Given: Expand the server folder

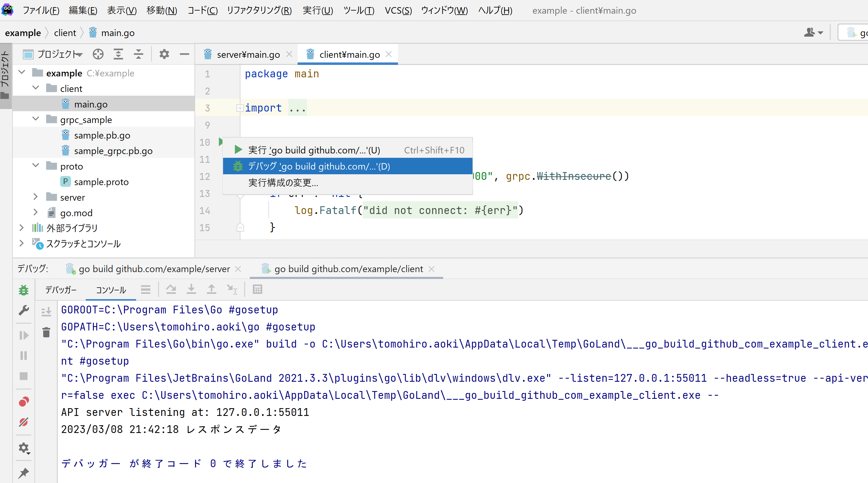Looking at the screenshot, I should 35,197.
